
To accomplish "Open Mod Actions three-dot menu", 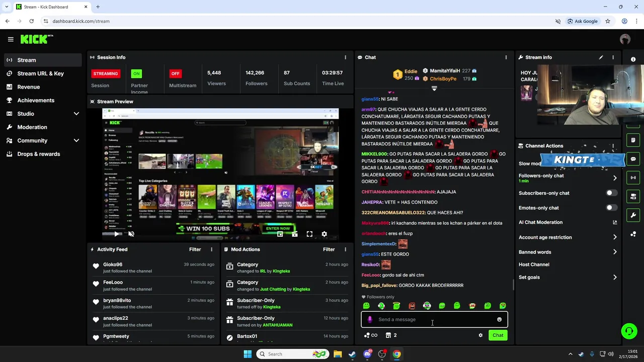I will pos(345,249).
